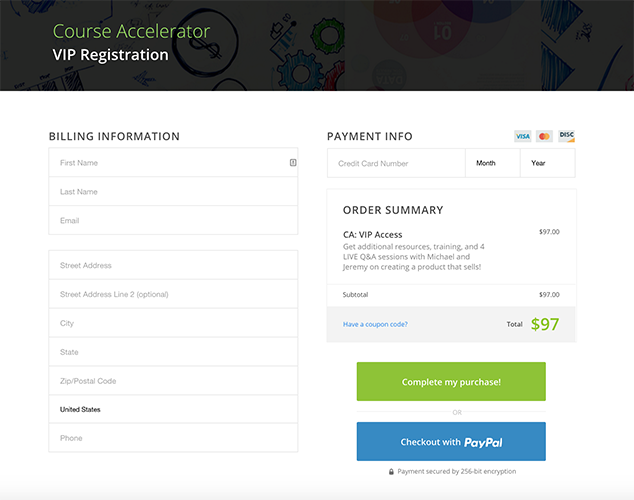The width and height of the screenshot is (634, 500).
Task: Focus the First Name field
Action: (165, 163)
